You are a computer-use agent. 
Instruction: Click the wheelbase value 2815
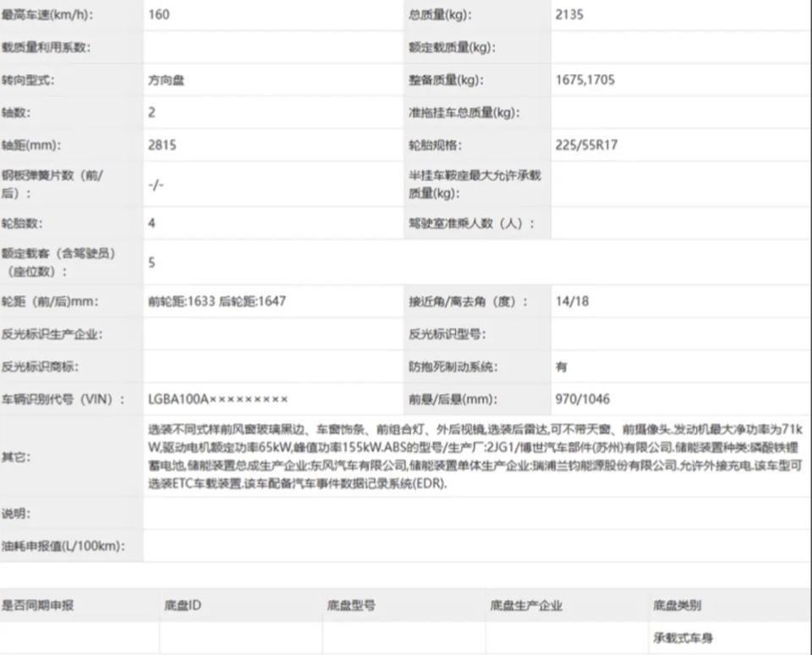tap(162, 145)
